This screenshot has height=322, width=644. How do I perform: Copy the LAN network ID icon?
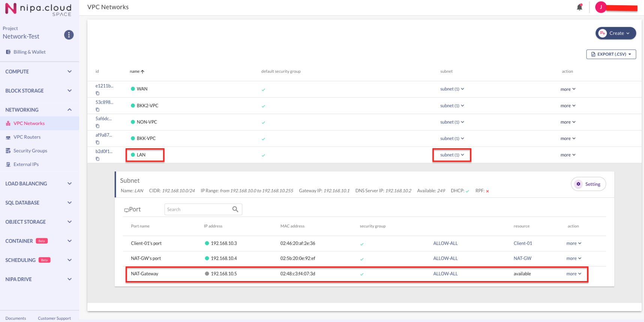98,159
